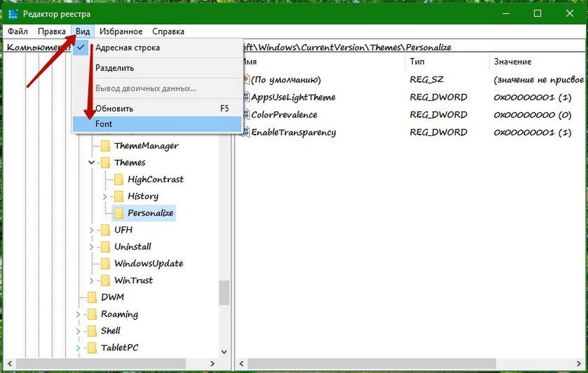Select the TabletPC folder icon
This screenshot has height=373, width=588.
point(92,348)
